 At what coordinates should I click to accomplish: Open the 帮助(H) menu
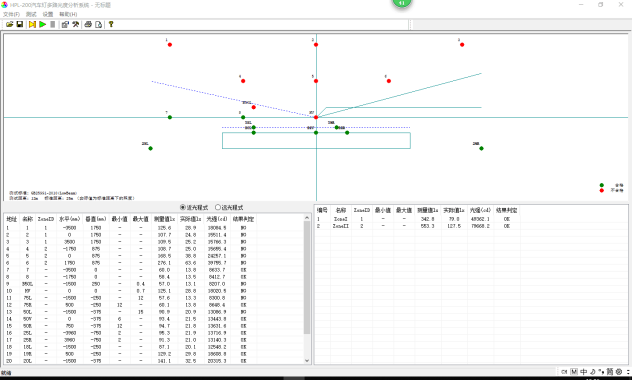[68, 14]
